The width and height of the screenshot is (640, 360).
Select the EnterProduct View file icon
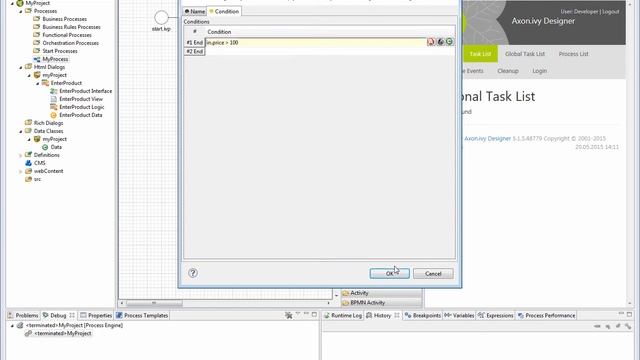53,99
